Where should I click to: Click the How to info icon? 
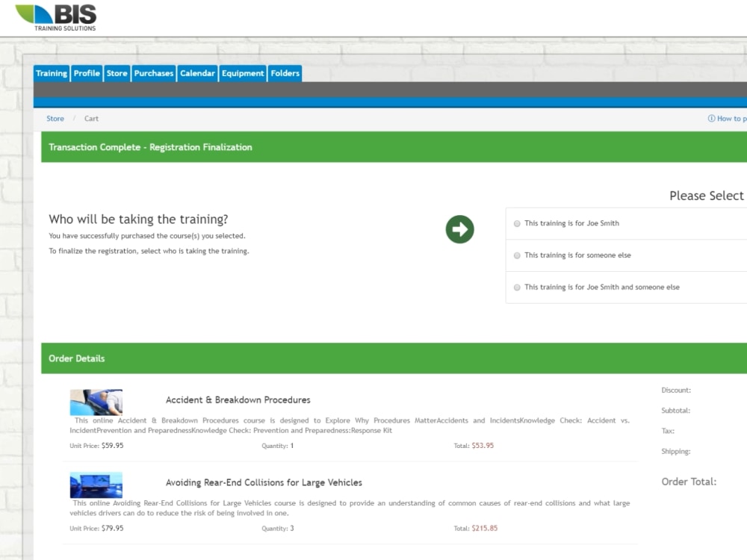pyautogui.click(x=711, y=119)
